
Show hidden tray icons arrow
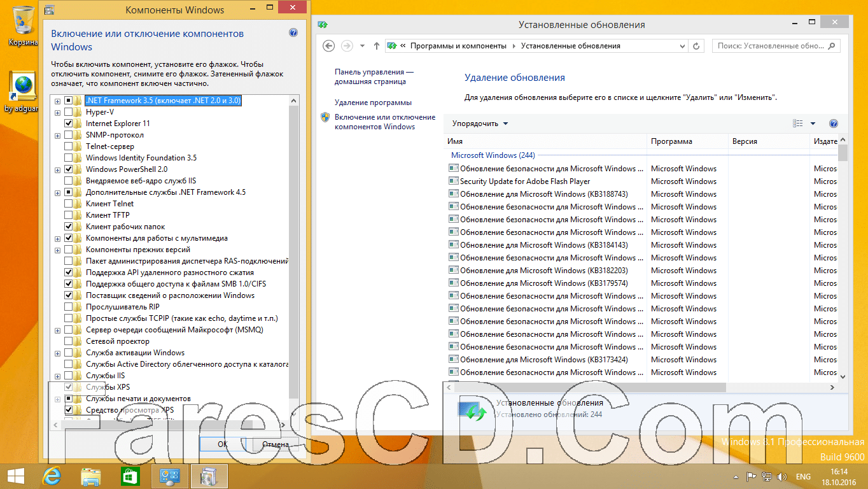[x=738, y=476]
